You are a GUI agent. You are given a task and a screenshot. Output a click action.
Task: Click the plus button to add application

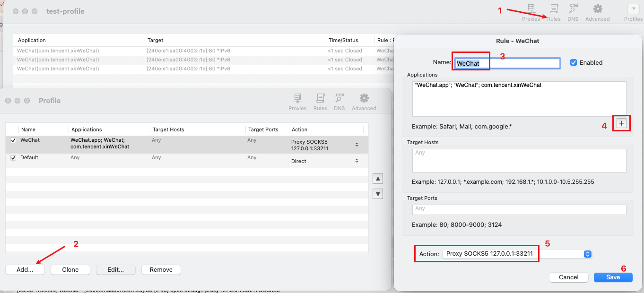621,123
